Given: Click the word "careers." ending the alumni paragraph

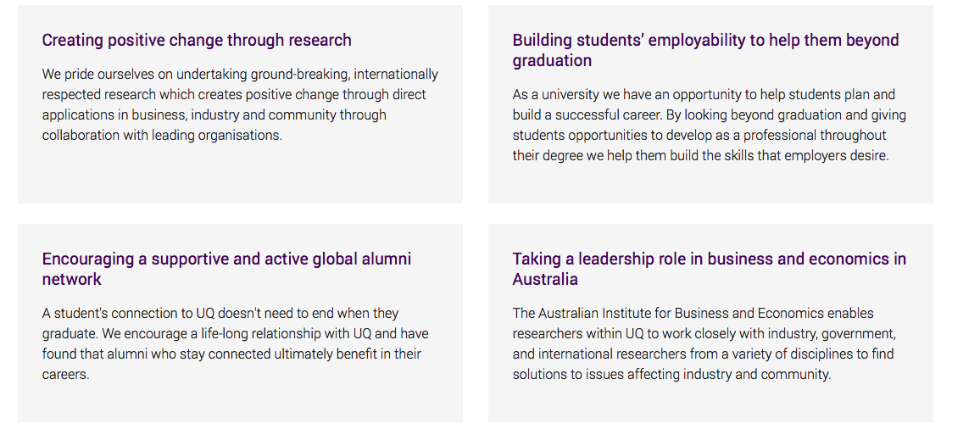Looking at the screenshot, I should click(65, 375).
